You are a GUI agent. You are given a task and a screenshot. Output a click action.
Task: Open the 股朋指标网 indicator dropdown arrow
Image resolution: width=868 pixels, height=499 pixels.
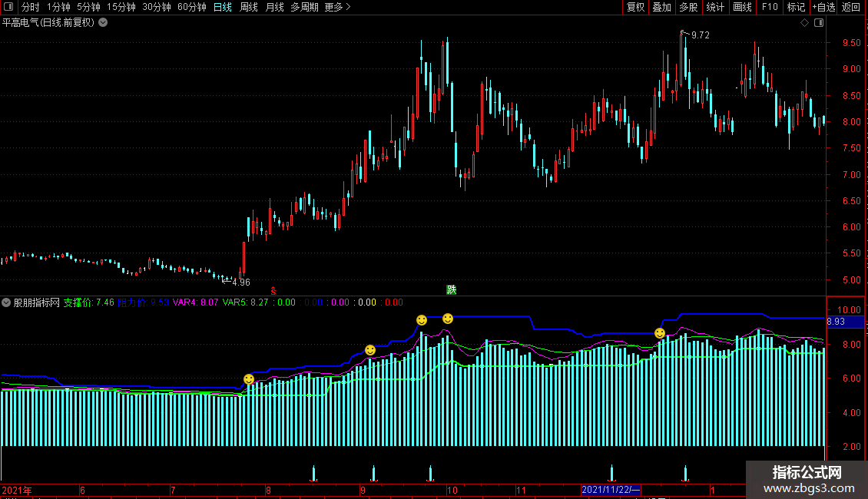tap(6, 302)
